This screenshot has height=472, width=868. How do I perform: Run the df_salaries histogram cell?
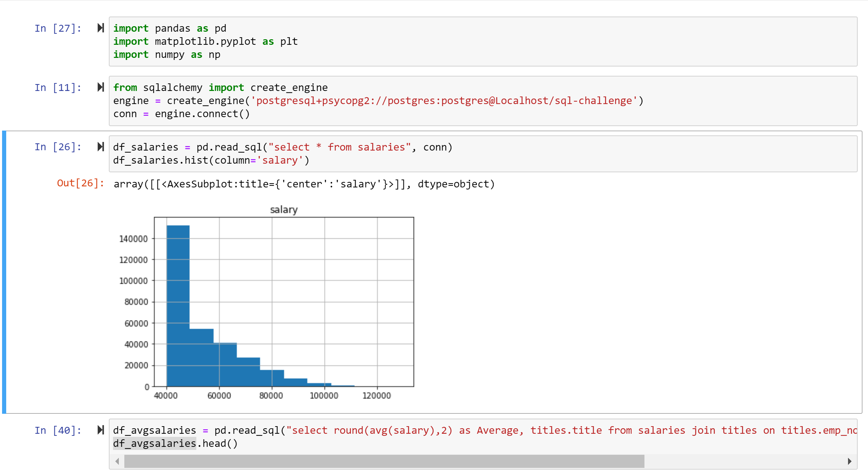(101, 147)
